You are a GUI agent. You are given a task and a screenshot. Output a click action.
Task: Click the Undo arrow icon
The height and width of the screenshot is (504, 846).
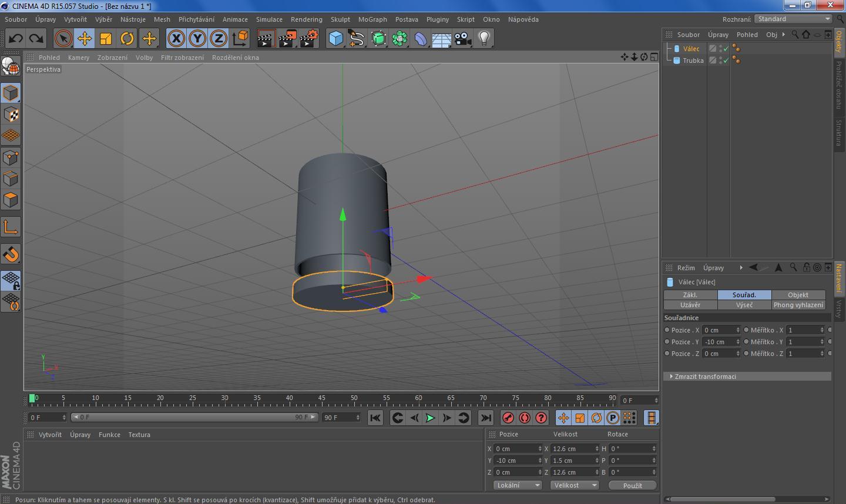(16, 39)
